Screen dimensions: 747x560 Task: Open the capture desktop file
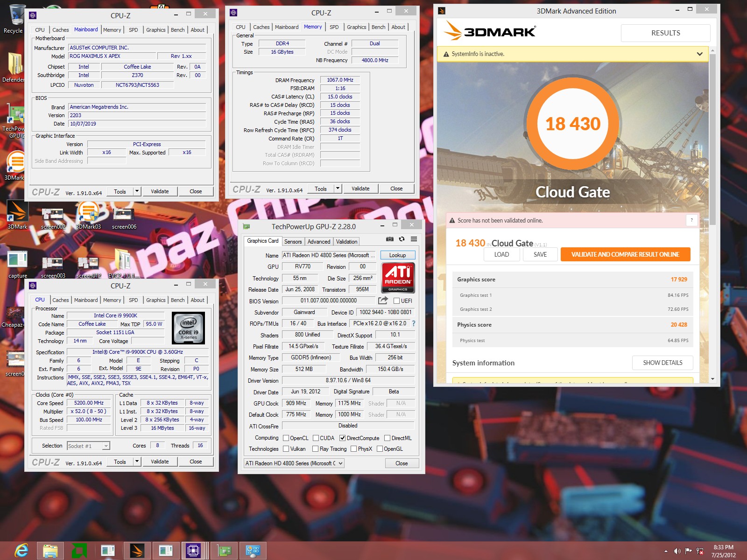17,264
